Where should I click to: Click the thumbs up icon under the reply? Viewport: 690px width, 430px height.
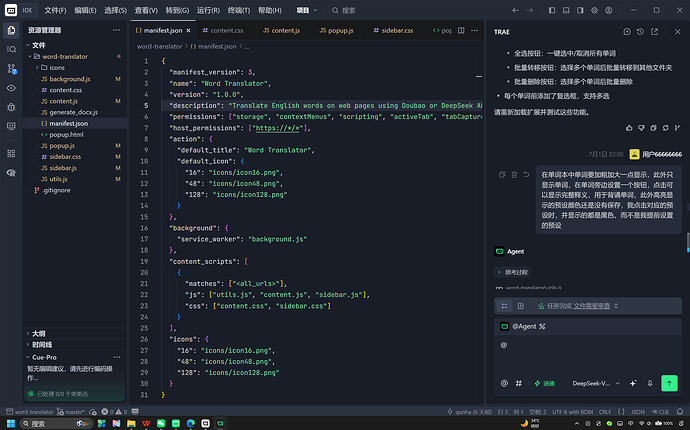629,128
